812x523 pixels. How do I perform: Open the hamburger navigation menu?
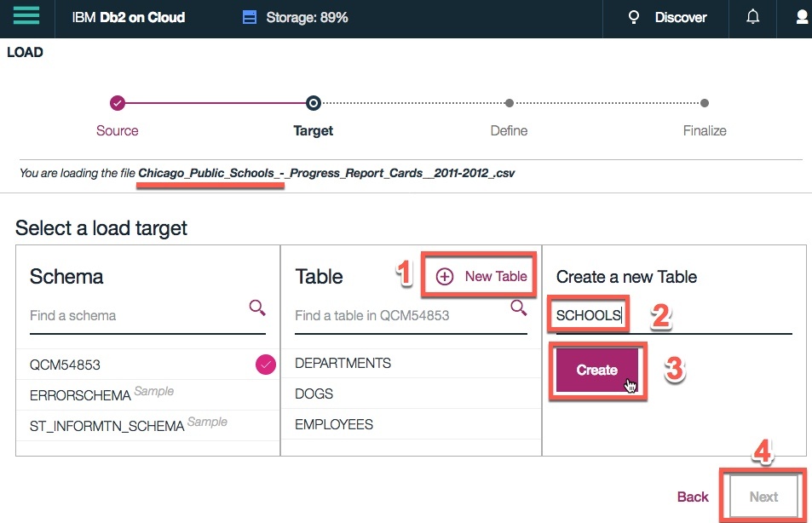(26, 17)
